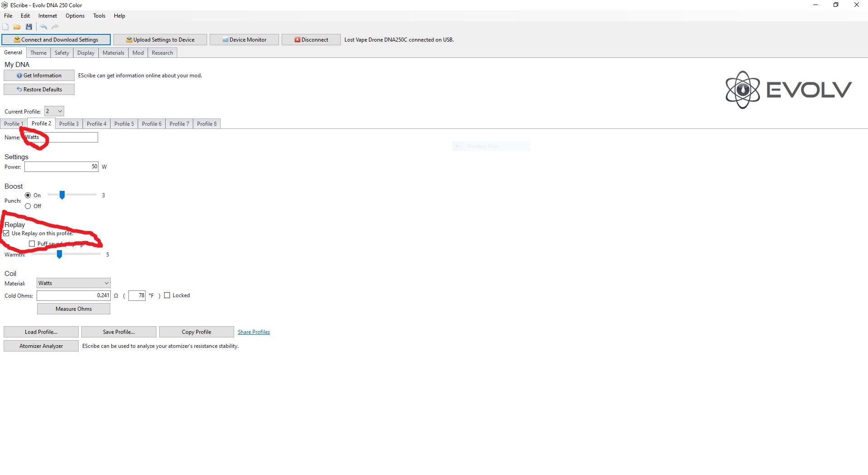Click the New file toolbar icon

pyautogui.click(x=5, y=27)
